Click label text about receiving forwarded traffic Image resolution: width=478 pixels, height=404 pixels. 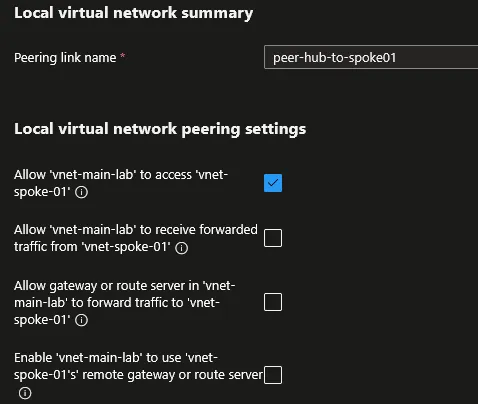[136, 238]
